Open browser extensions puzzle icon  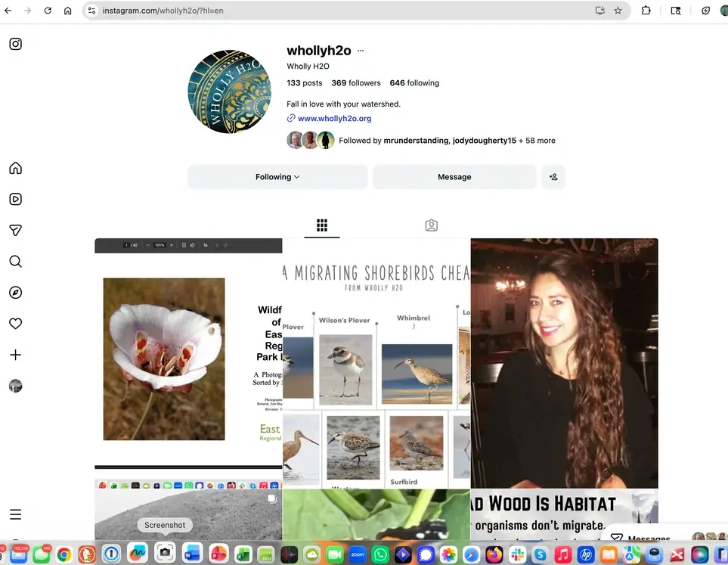(646, 11)
